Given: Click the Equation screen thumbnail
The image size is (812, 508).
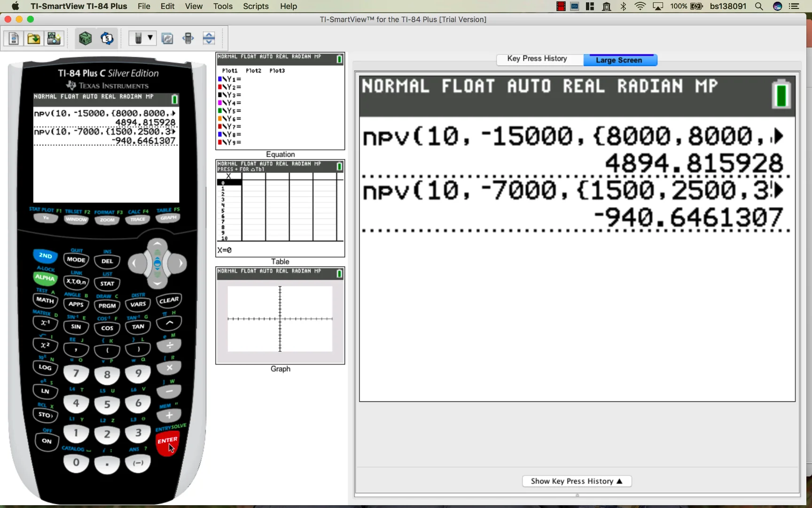Looking at the screenshot, I should 280,101.
